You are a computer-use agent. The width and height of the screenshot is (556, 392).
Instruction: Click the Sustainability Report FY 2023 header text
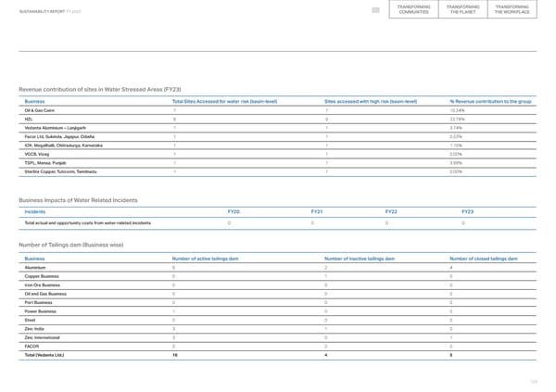click(50, 12)
